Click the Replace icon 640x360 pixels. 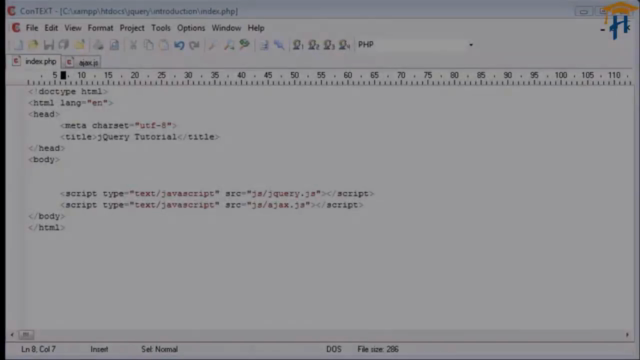tap(244, 45)
